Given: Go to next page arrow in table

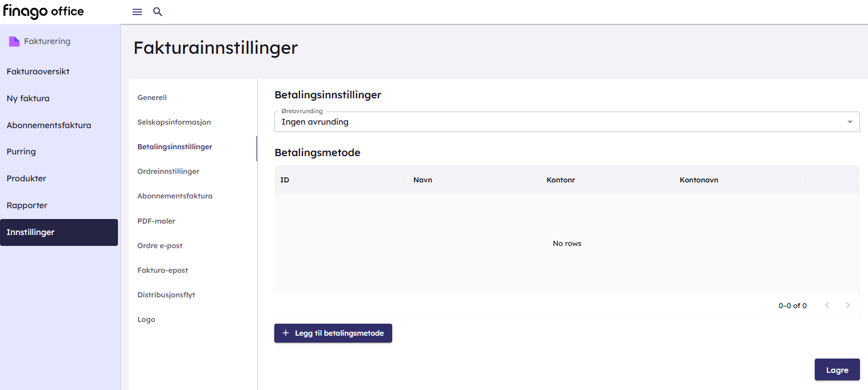Looking at the screenshot, I should (848, 305).
